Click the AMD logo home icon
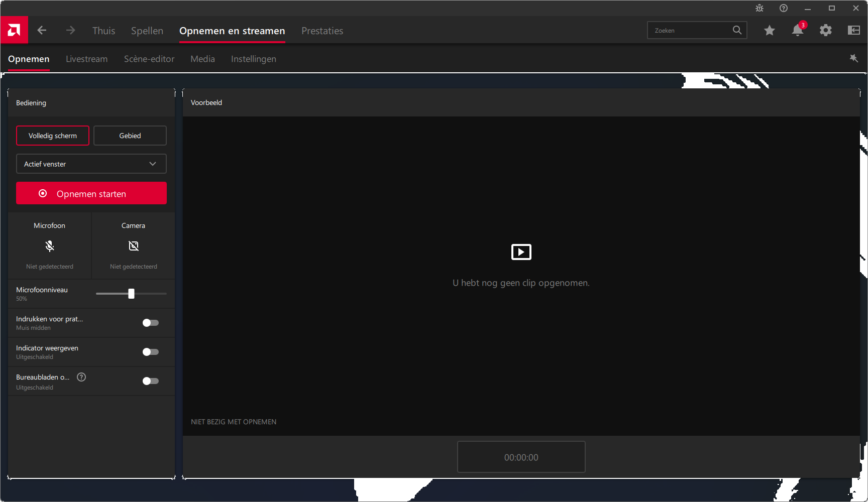Image resolution: width=868 pixels, height=502 pixels. click(x=14, y=30)
